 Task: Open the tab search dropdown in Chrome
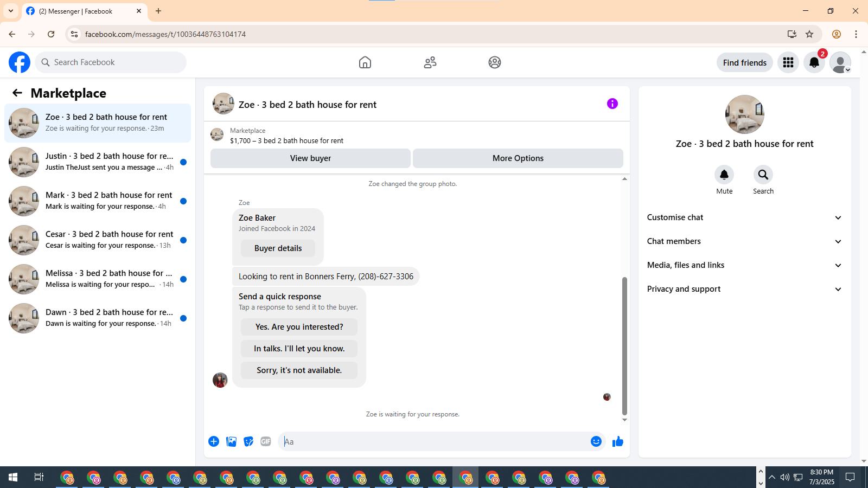(x=11, y=11)
